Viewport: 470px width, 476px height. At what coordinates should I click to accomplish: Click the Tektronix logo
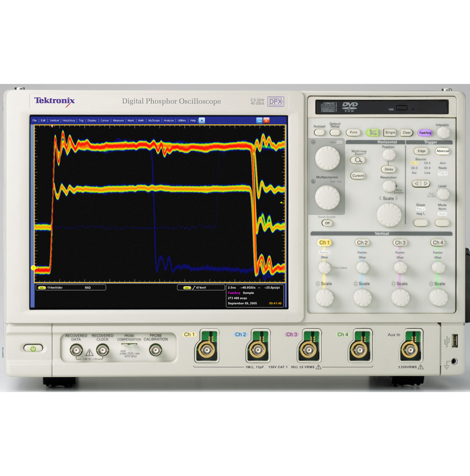[x=55, y=101]
